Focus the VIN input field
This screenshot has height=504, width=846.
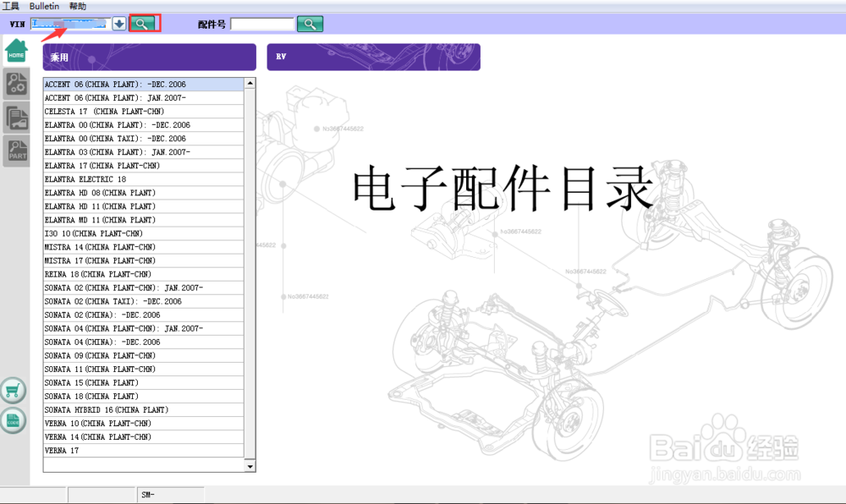tap(70, 24)
